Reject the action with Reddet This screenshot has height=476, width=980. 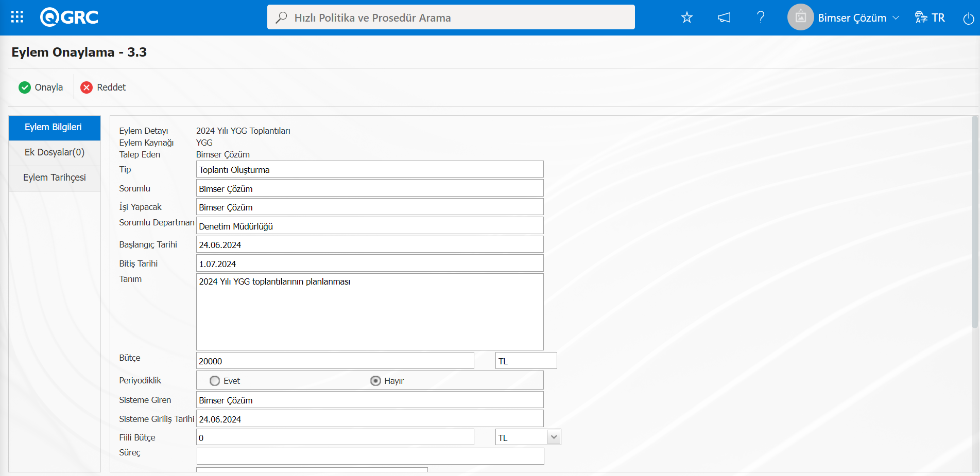(x=103, y=87)
